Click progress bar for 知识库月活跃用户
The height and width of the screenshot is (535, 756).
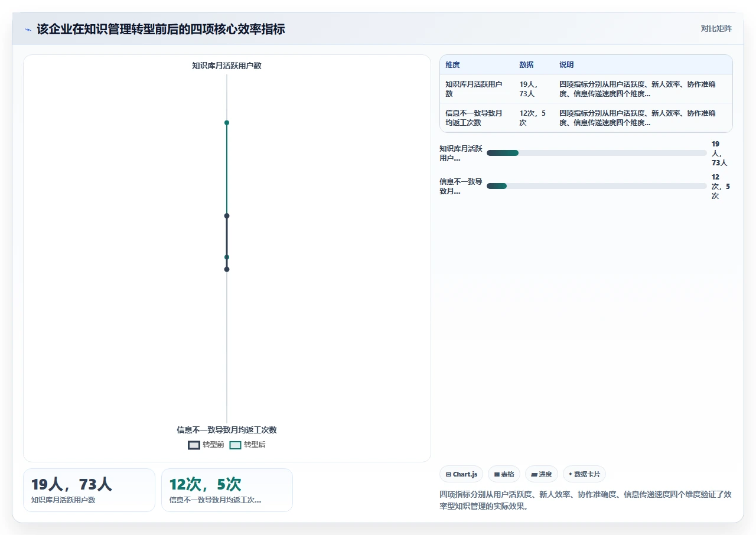(597, 153)
